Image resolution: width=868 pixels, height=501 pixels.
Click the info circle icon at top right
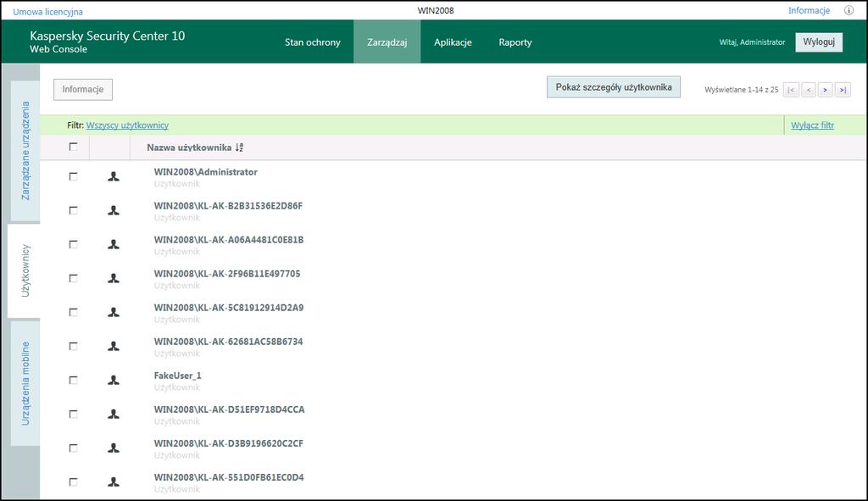849,10
